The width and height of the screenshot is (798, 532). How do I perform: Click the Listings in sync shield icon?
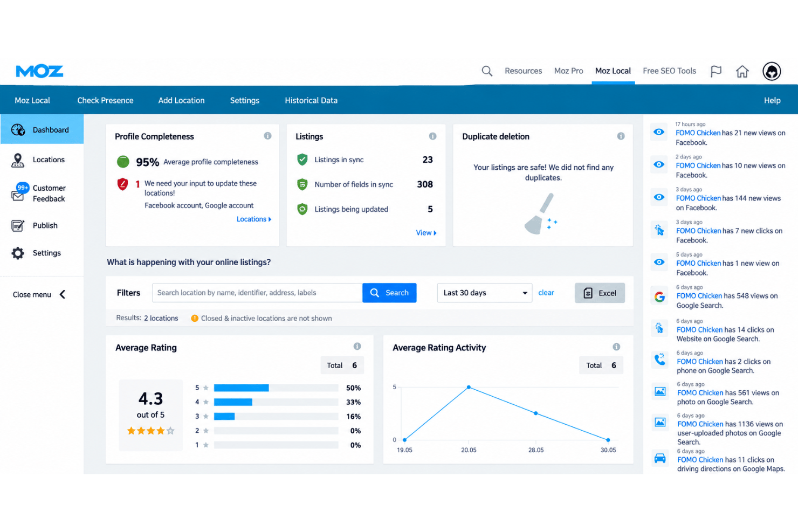(302, 160)
